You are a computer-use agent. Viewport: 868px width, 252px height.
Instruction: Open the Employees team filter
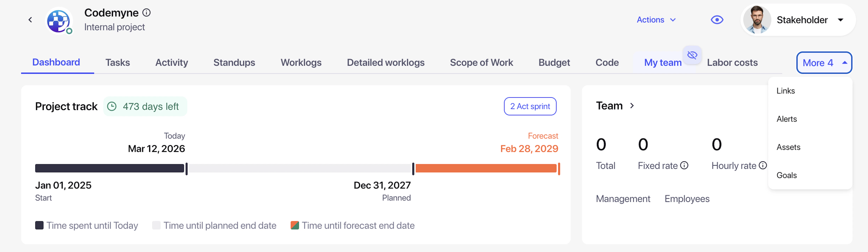pos(687,199)
